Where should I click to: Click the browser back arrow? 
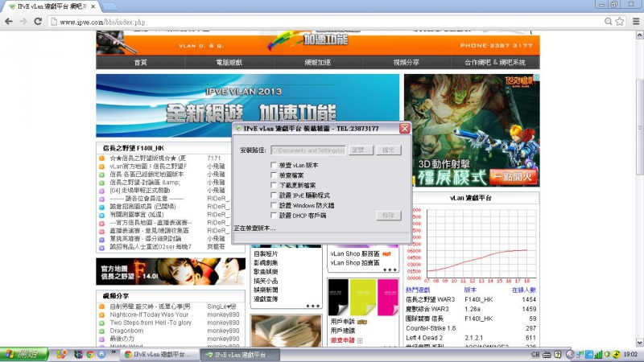pos(8,22)
